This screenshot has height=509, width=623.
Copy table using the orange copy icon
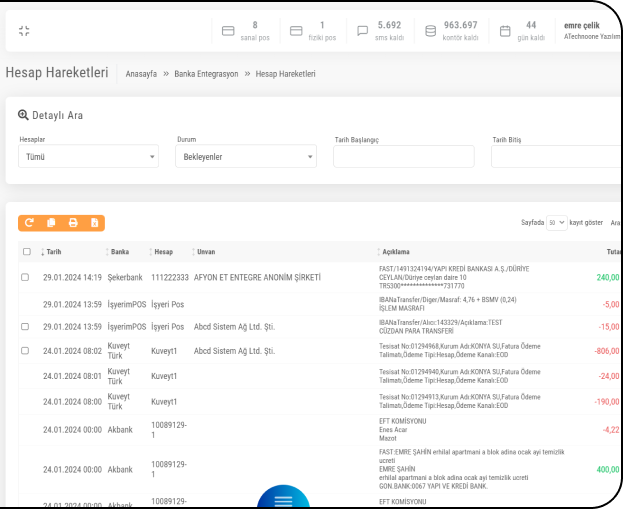click(x=51, y=223)
